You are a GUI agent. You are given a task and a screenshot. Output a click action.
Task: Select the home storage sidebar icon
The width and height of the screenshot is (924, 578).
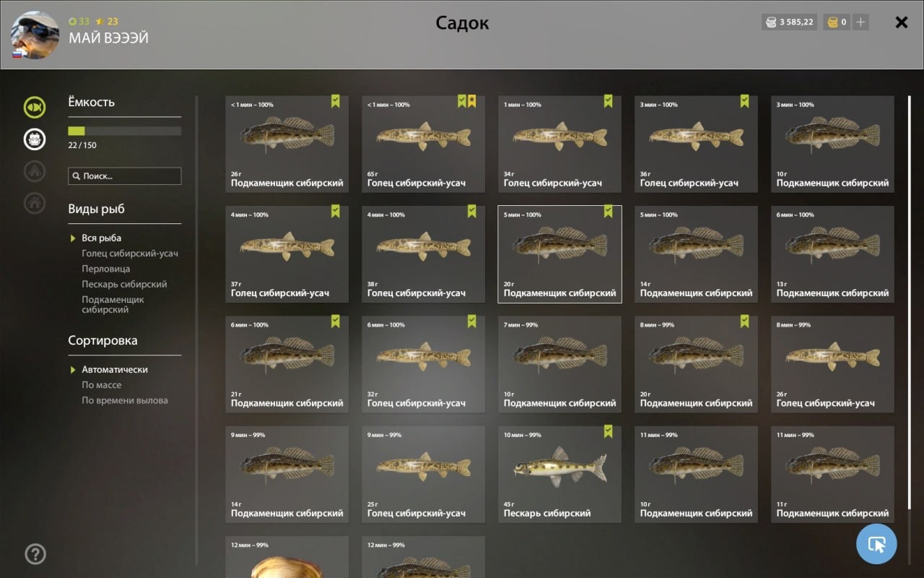35,203
